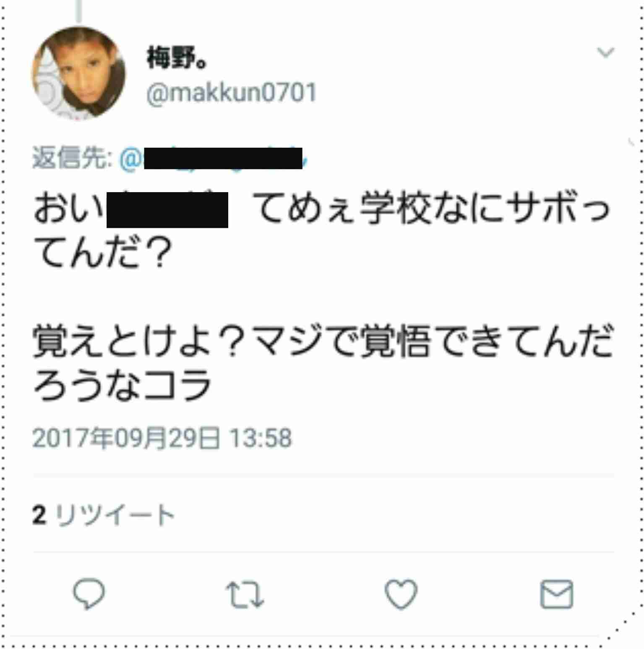
Task: Click the reply speech bubble icon
Action: [89, 594]
